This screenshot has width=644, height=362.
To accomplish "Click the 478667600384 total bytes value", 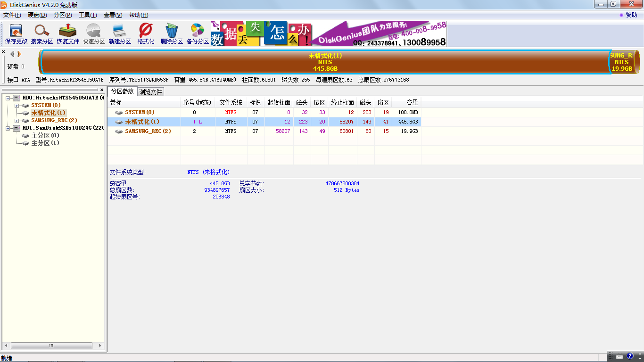I will (342, 183).
